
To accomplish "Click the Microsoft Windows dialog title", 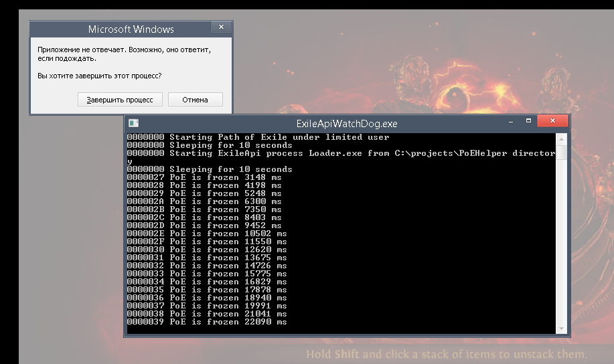I will click(131, 29).
